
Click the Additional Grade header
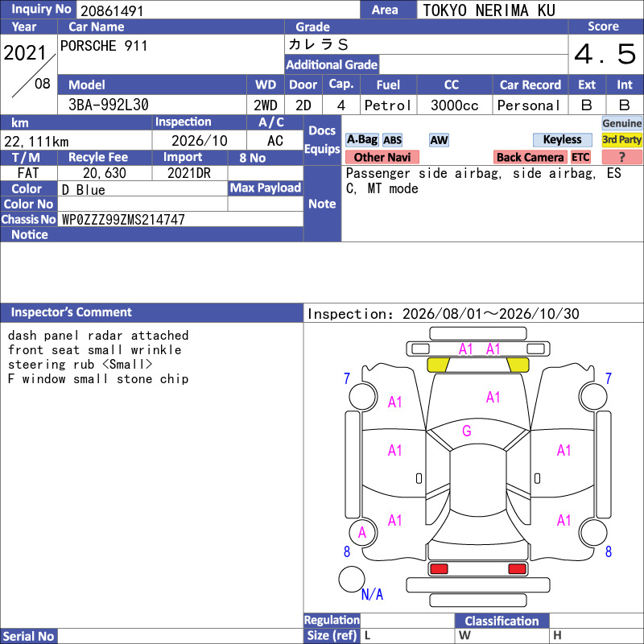(x=332, y=64)
